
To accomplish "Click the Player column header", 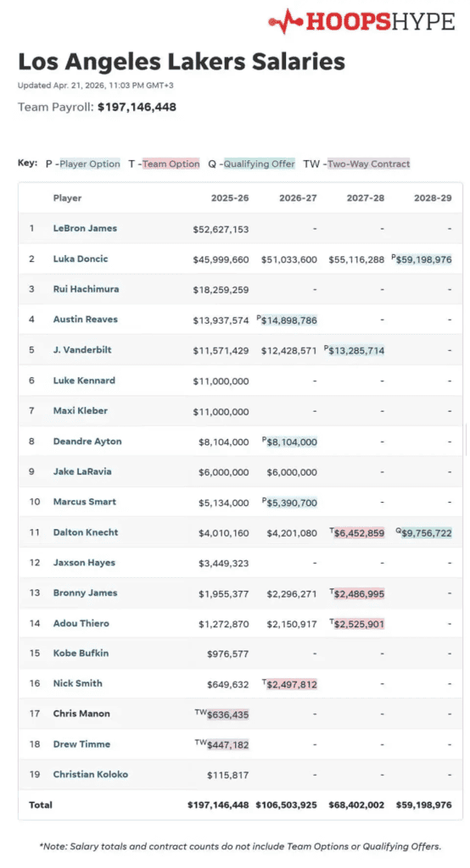I will click(x=67, y=198).
